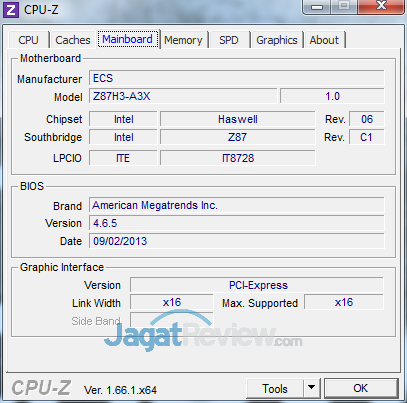The width and height of the screenshot is (407, 403).
Task: Click the Link Width x16 value
Action: point(171,302)
